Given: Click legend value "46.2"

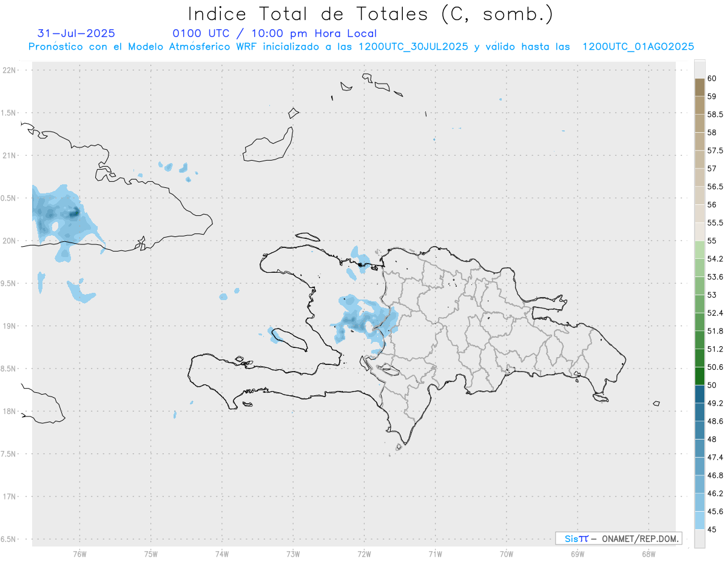Looking at the screenshot, I should (x=715, y=493).
